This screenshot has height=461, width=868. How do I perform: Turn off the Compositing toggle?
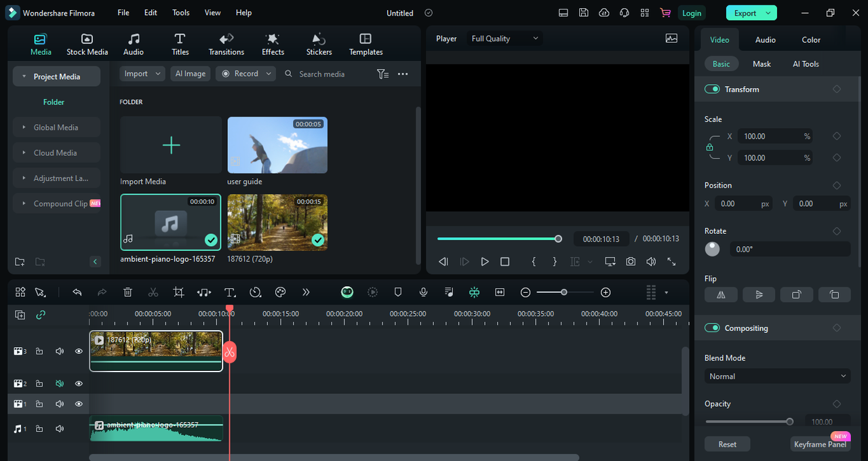tap(711, 327)
